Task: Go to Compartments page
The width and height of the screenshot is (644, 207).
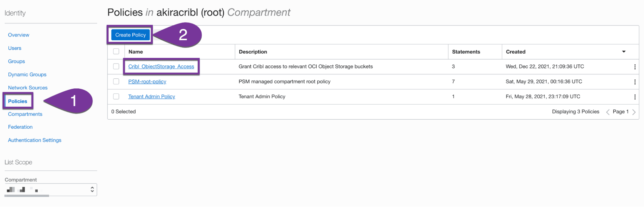Action: [x=25, y=114]
